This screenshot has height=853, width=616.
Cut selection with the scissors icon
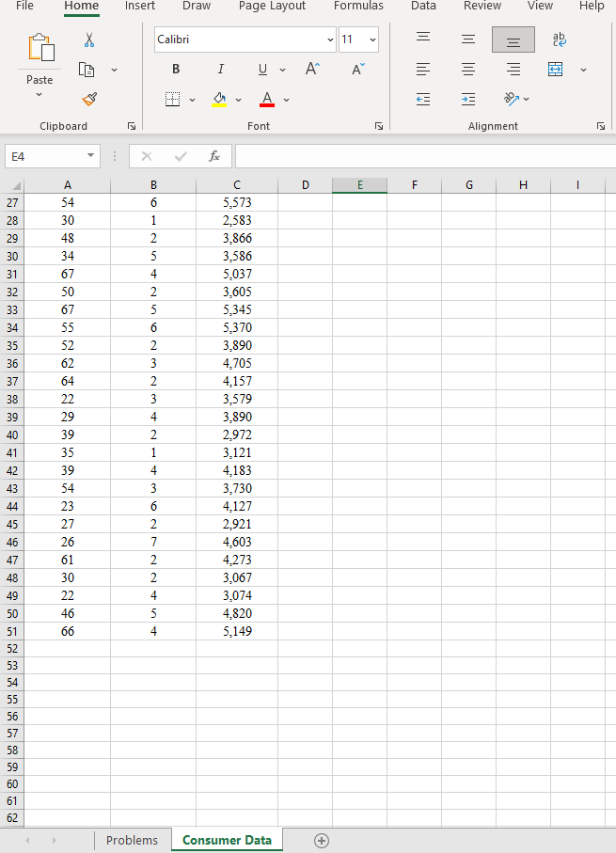pos(89,39)
